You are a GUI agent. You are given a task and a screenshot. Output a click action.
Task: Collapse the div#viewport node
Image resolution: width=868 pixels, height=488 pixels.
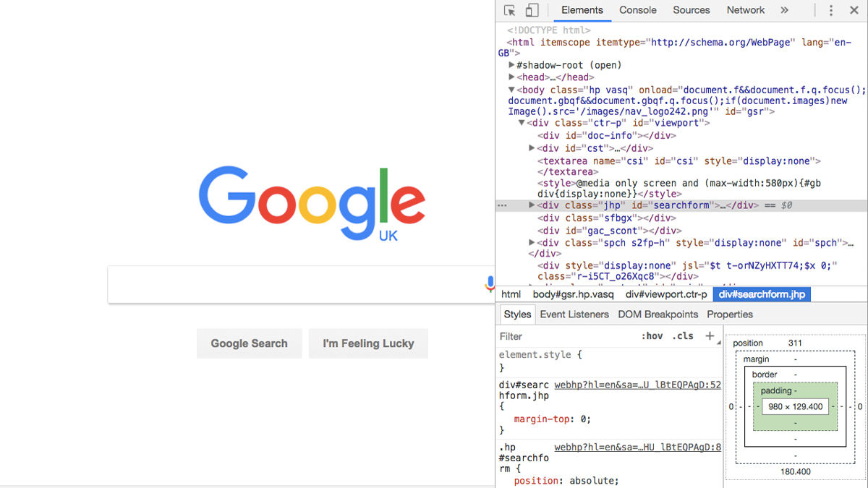[522, 123]
